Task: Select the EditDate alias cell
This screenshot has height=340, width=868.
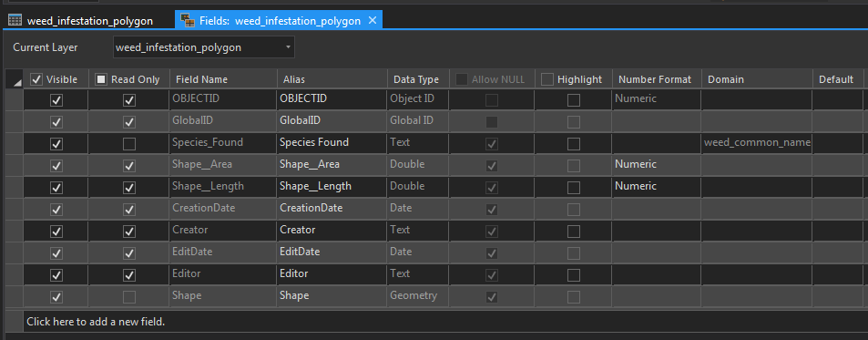Action: point(332,252)
